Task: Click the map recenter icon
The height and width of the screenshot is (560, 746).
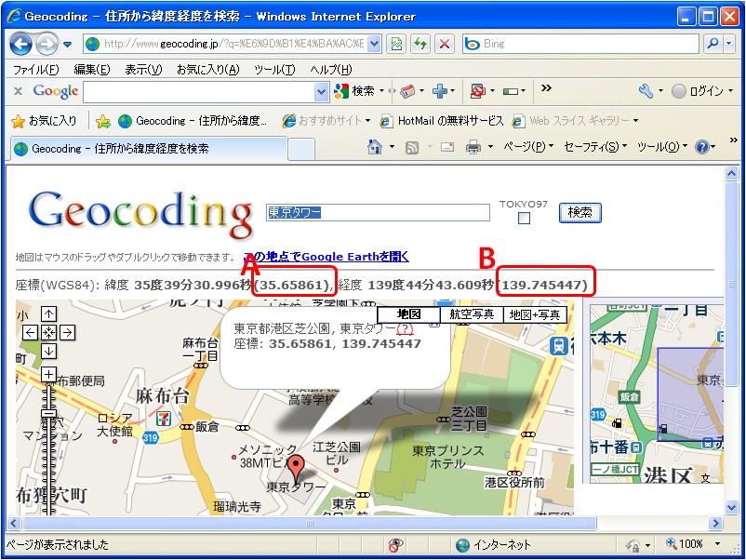Action: [48, 332]
